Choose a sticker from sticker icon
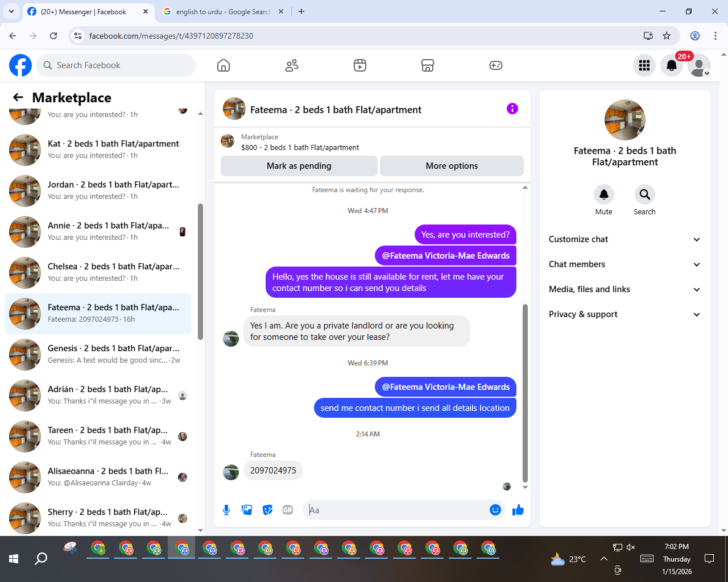The height and width of the screenshot is (582, 728). point(267,510)
